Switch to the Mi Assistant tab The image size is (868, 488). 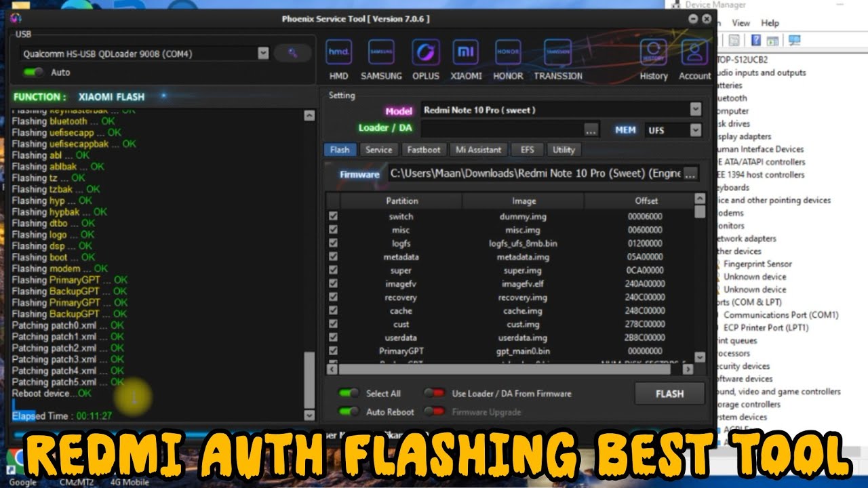478,150
